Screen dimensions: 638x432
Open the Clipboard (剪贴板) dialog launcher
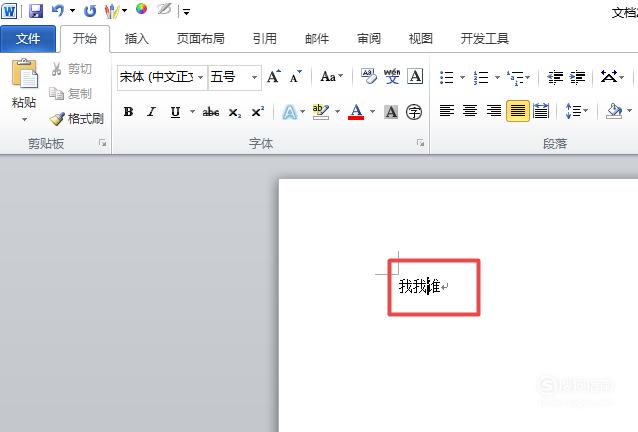tap(103, 143)
